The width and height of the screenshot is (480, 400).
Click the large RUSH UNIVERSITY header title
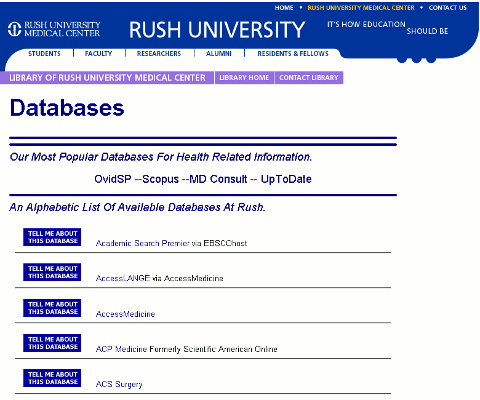[x=217, y=29]
